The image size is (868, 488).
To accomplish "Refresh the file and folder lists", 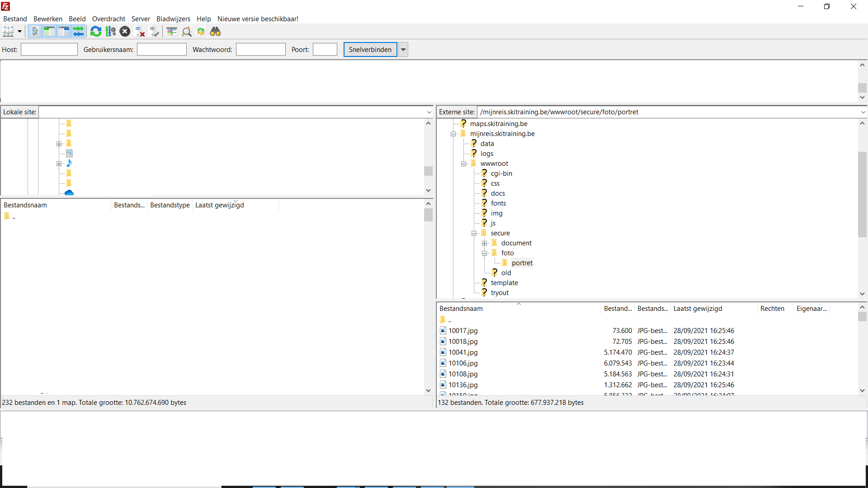I will 96,32.
